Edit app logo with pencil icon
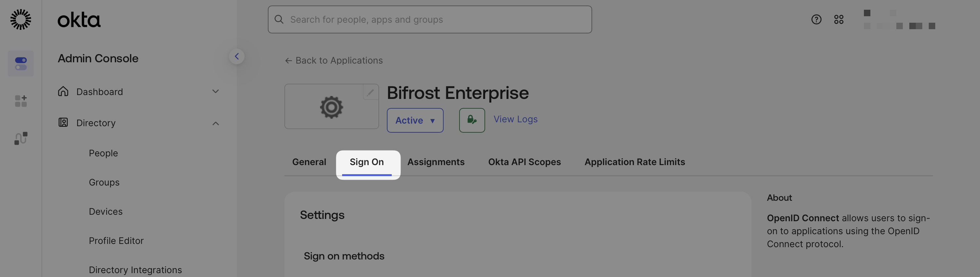Viewport: 980px width, 277px height. pyautogui.click(x=370, y=92)
